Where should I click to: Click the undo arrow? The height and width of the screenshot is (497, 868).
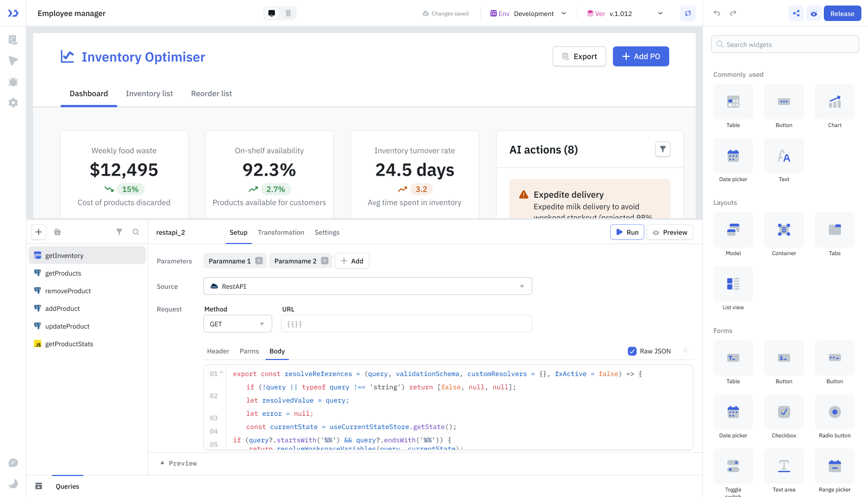click(x=717, y=13)
